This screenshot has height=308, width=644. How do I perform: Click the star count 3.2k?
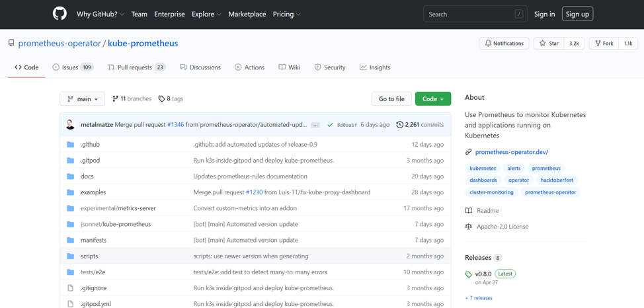[574, 43]
